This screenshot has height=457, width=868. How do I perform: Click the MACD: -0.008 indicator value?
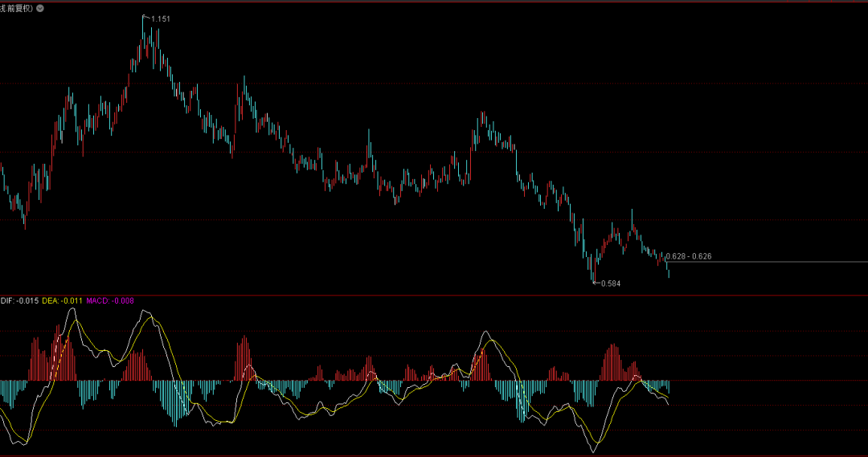(110, 300)
